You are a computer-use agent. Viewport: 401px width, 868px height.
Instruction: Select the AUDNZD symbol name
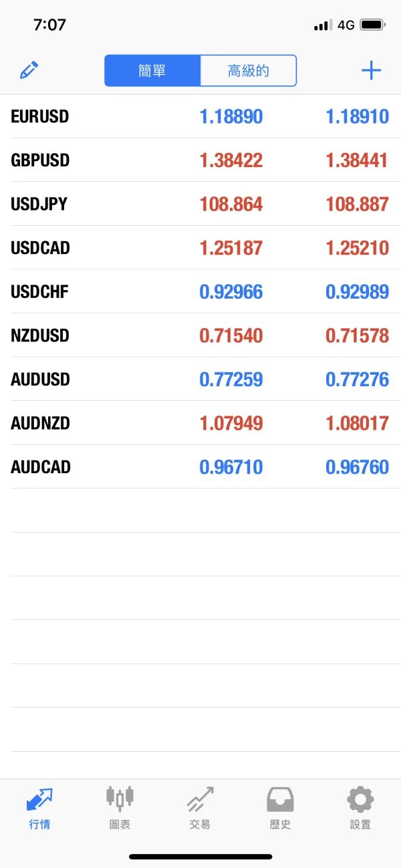click(x=40, y=424)
